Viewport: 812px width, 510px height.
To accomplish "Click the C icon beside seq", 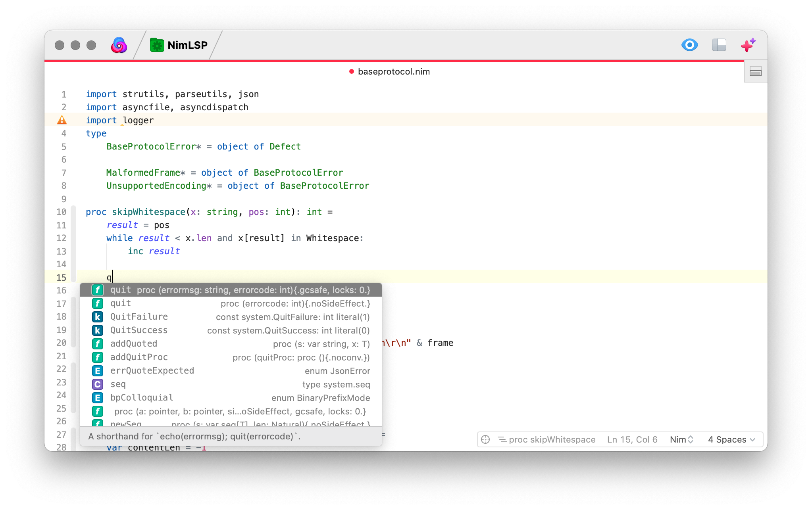I will point(98,384).
